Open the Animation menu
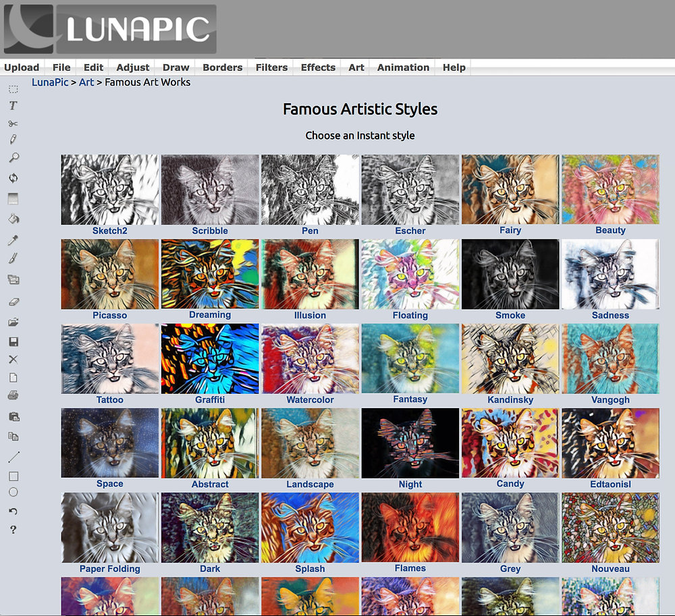 pos(402,67)
